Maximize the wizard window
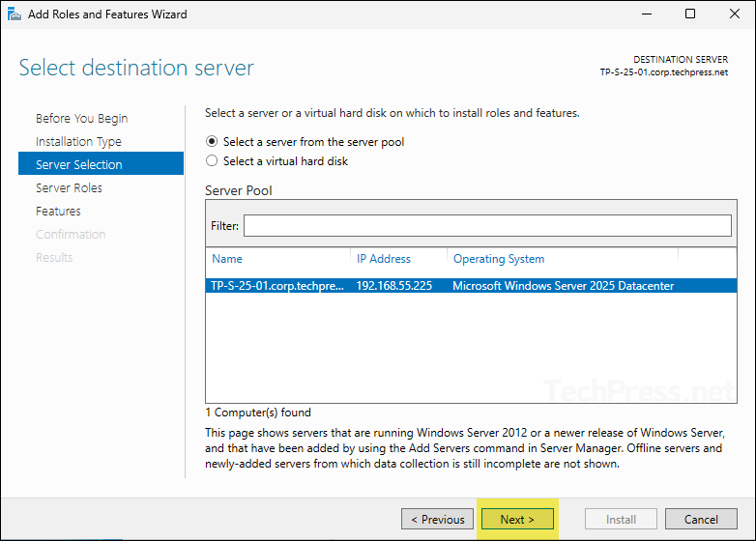Viewport: 756px width, 541px height. coord(689,14)
